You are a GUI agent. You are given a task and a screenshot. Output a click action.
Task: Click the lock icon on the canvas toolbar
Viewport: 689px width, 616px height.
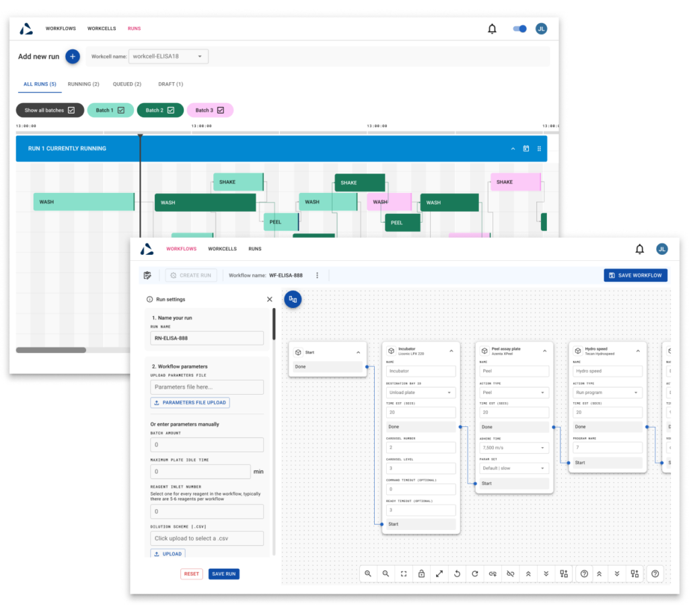421,574
